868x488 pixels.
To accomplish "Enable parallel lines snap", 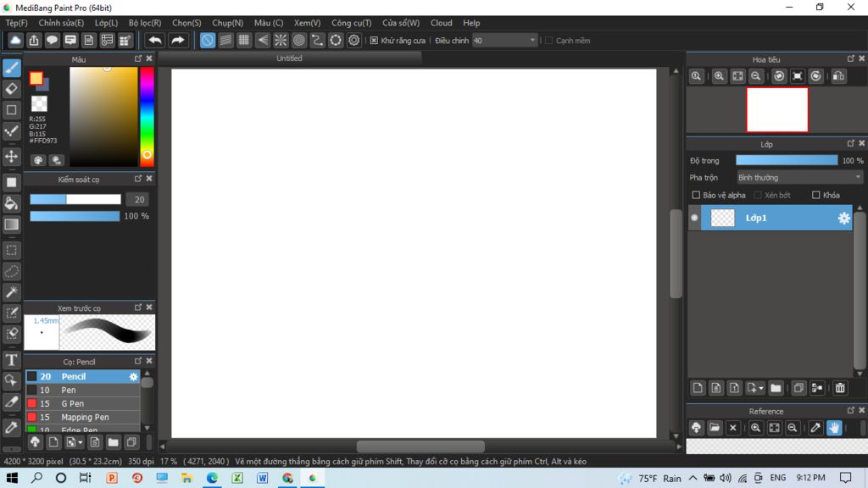I will pyautogui.click(x=225, y=41).
